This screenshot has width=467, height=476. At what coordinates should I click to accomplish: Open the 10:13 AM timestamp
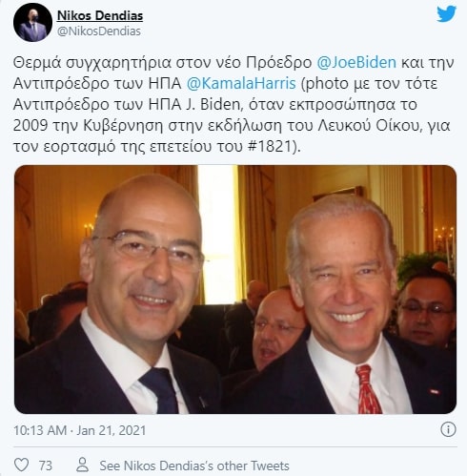click(40, 430)
